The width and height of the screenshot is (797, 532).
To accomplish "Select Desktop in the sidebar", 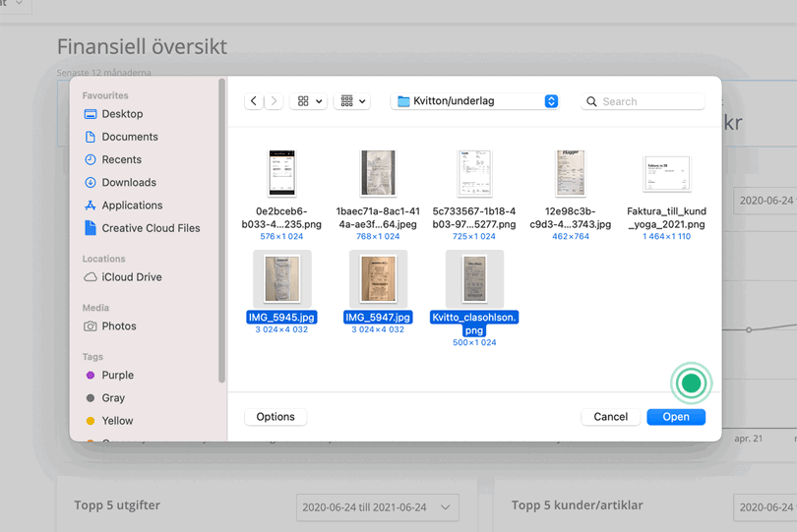I will click(122, 114).
